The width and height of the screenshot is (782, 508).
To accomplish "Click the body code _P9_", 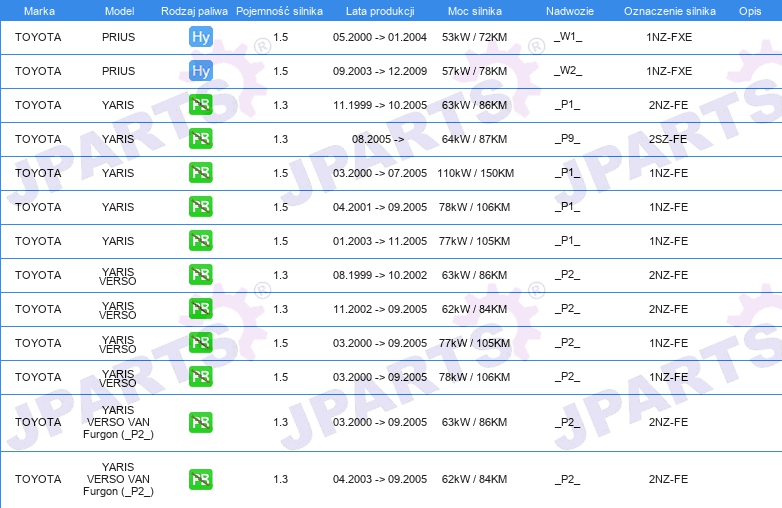I will point(568,138).
